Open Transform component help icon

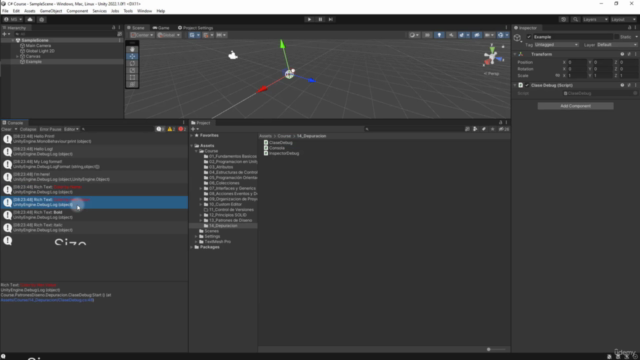coord(622,54)
